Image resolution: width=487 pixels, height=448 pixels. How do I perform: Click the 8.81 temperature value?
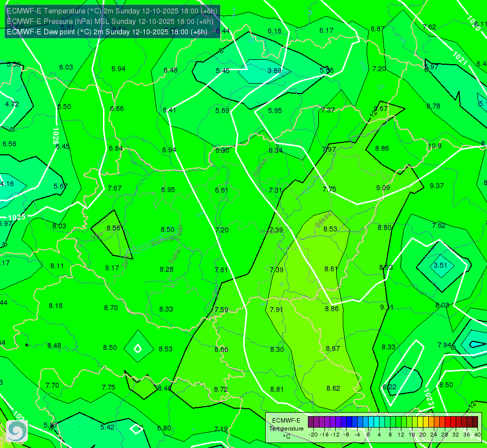[277, 389]
